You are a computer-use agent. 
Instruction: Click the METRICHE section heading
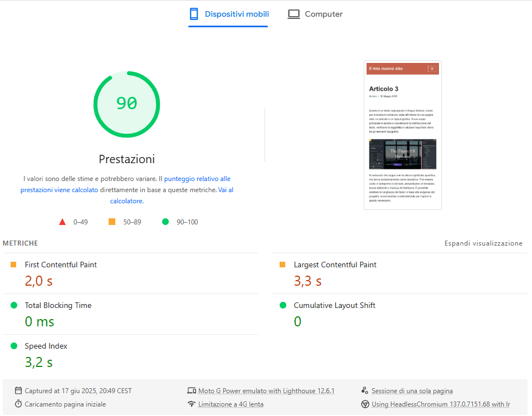21,243
